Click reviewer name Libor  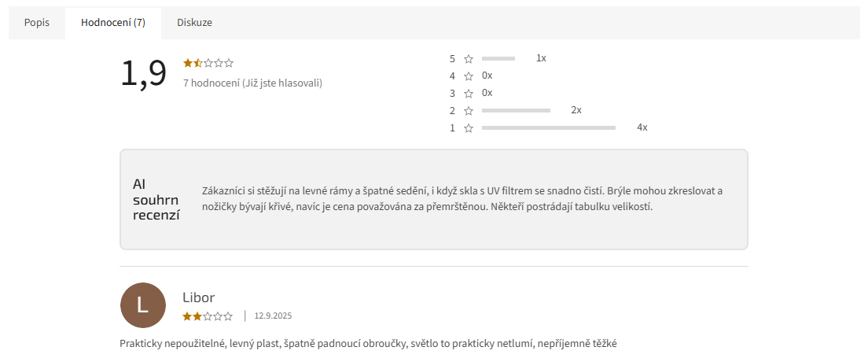click(199, 297)
